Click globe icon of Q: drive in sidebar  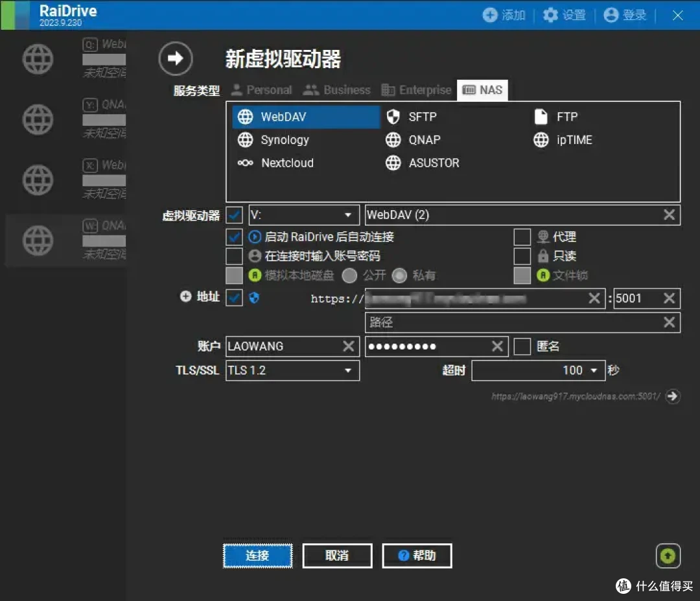[x=38, y=59]
